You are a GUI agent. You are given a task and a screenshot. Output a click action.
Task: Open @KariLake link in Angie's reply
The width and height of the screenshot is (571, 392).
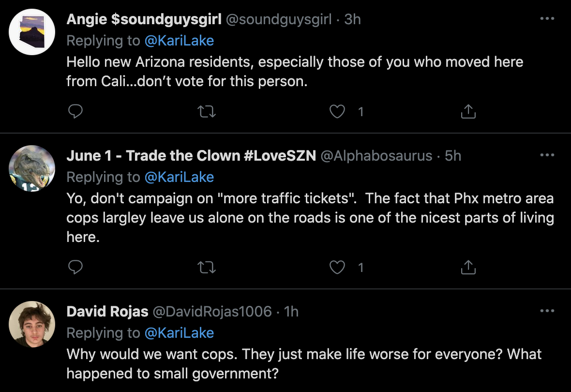(x=179, y=41)
